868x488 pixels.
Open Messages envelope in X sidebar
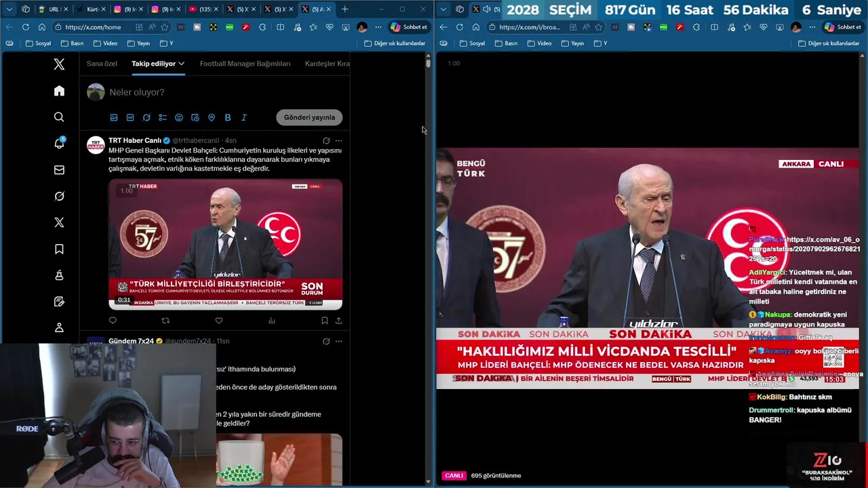click(59, 170)
